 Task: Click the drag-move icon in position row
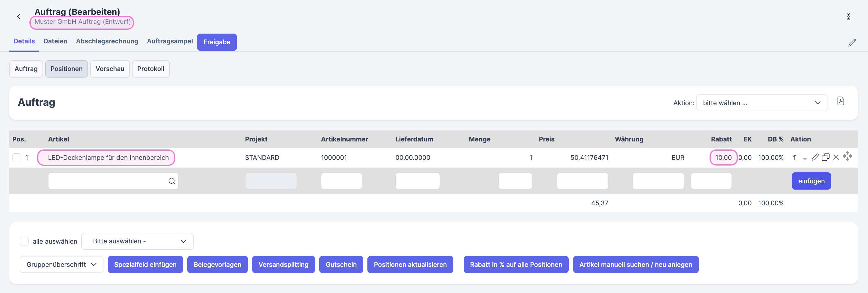[x=847, y=156]
